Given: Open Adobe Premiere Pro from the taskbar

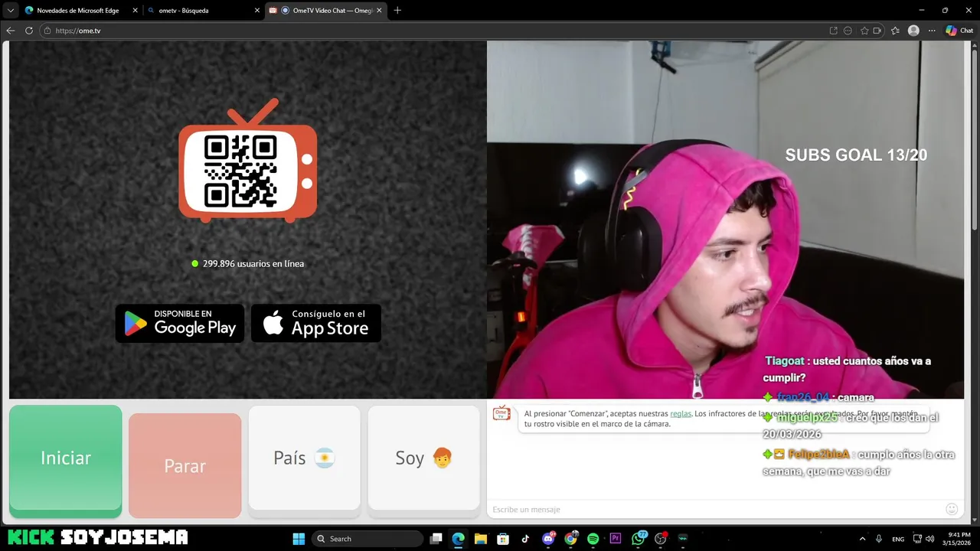Looking at the screenshot, I should [615, 539].
